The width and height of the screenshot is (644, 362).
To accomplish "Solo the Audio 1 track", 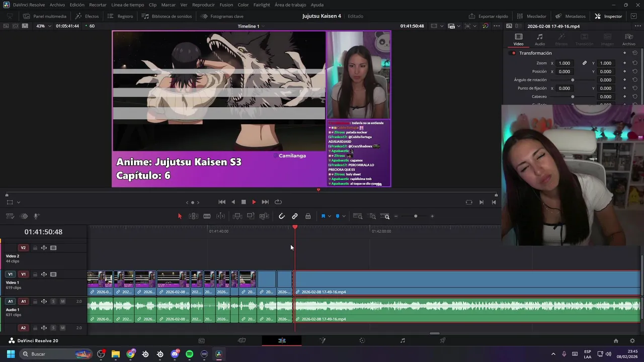I will (x=53, y=301).
